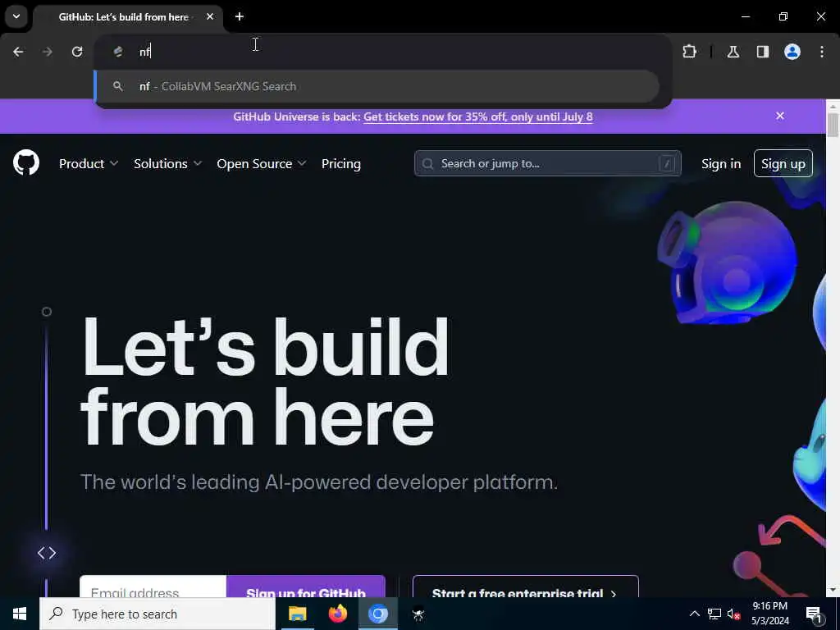Click 'Start a free enterprise trial' button
Viewport: 840px width, 630px height.
coord(526,587)
